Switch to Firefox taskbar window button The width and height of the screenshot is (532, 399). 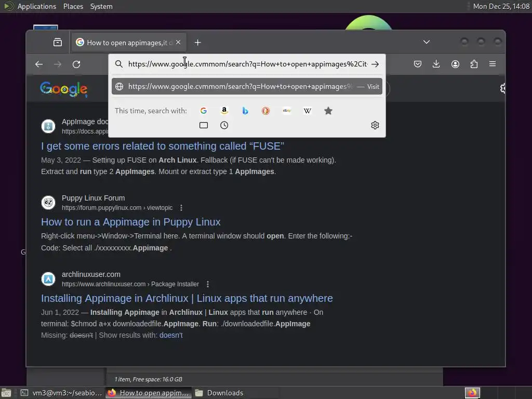148,393
